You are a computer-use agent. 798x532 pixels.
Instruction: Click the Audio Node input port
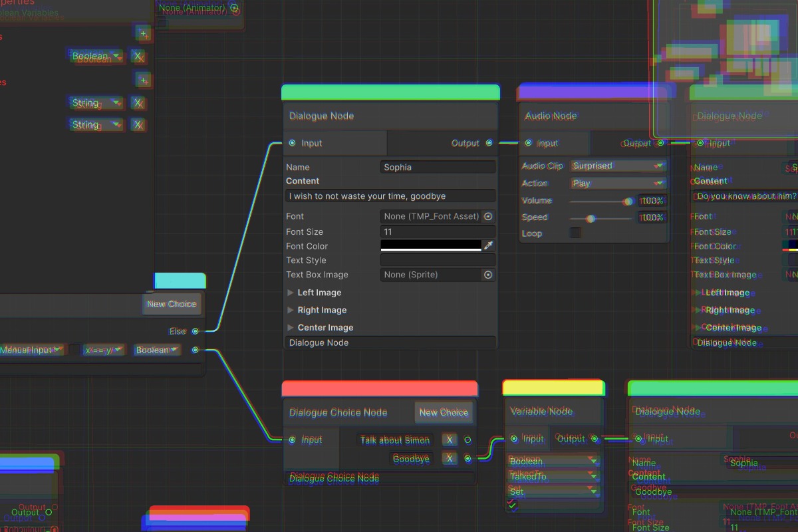(x=528, y=143)
